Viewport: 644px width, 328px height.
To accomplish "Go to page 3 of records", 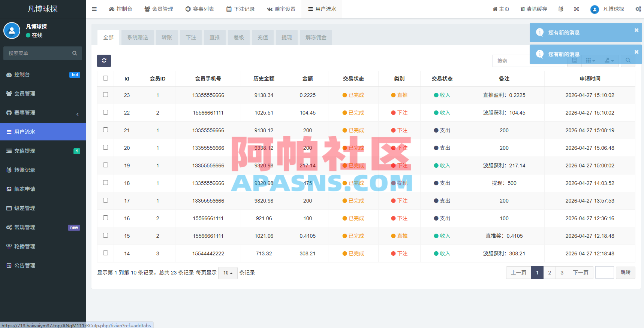I will [x=562, y=273].
